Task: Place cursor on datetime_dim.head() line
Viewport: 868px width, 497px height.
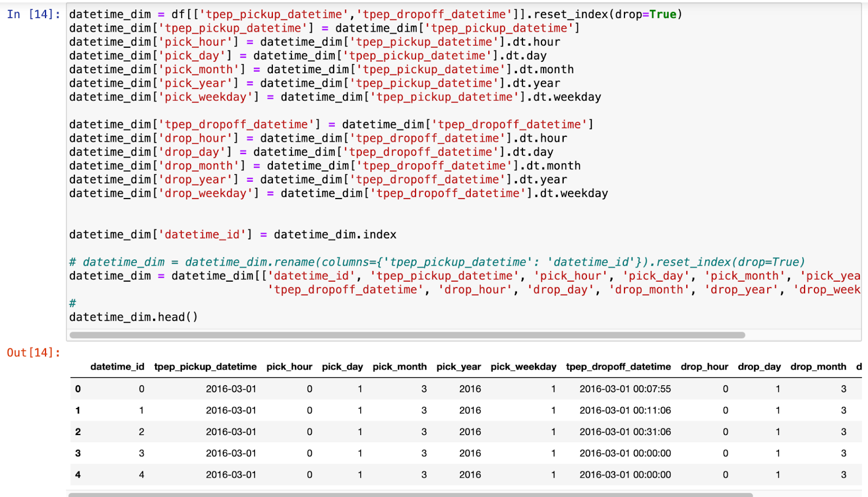Action: (x=133, y=317)
